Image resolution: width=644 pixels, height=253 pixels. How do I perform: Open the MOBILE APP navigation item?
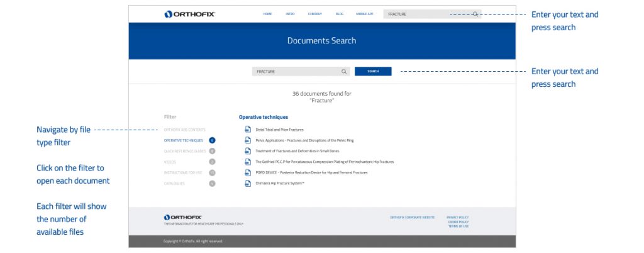[x=365, y=14]
